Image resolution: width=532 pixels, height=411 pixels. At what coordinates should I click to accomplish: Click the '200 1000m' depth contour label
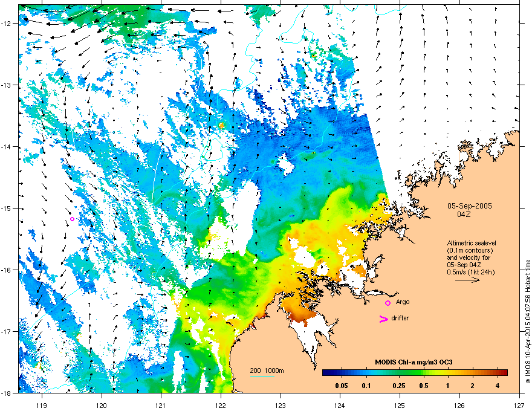(x=267, y=371)
